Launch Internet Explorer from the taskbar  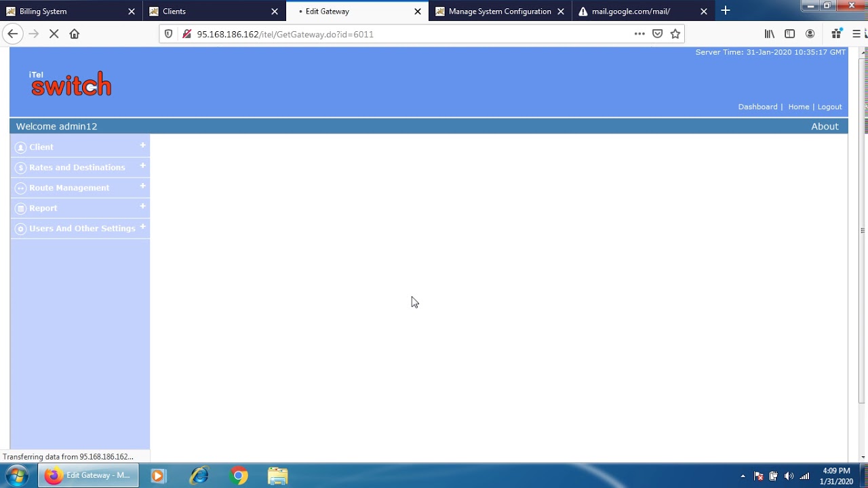(x=199, y=476)
